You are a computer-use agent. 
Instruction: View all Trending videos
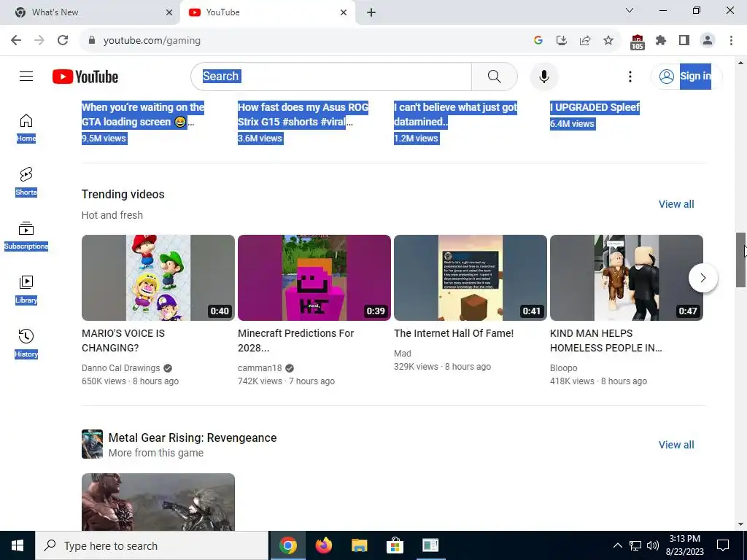[676, 204]
